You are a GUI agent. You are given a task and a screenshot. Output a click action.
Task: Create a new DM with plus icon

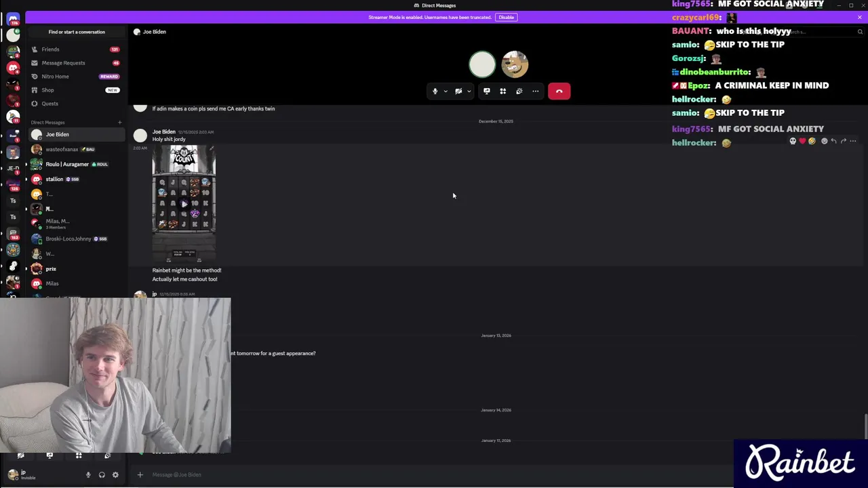119,123
